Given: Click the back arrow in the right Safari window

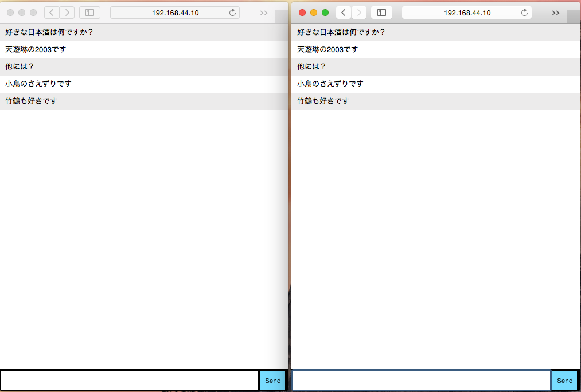Looking at the screenshot, I should pos(344,13).
